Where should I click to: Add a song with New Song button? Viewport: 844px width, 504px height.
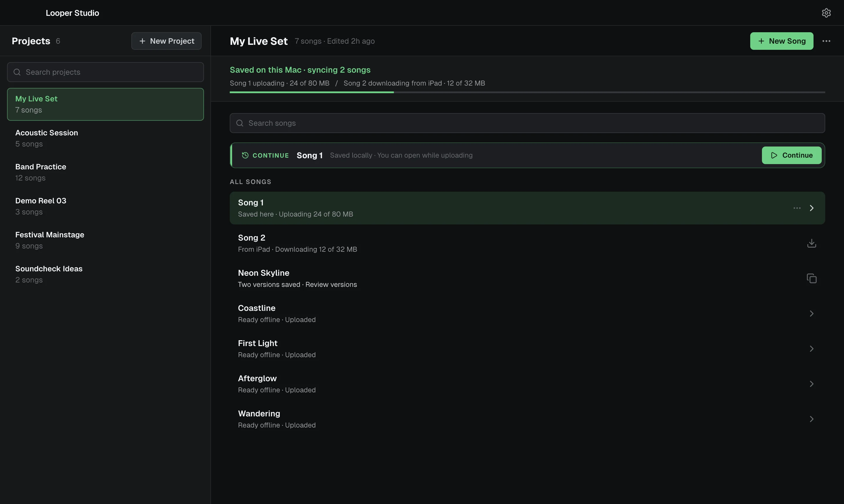(x=782, y=41)
